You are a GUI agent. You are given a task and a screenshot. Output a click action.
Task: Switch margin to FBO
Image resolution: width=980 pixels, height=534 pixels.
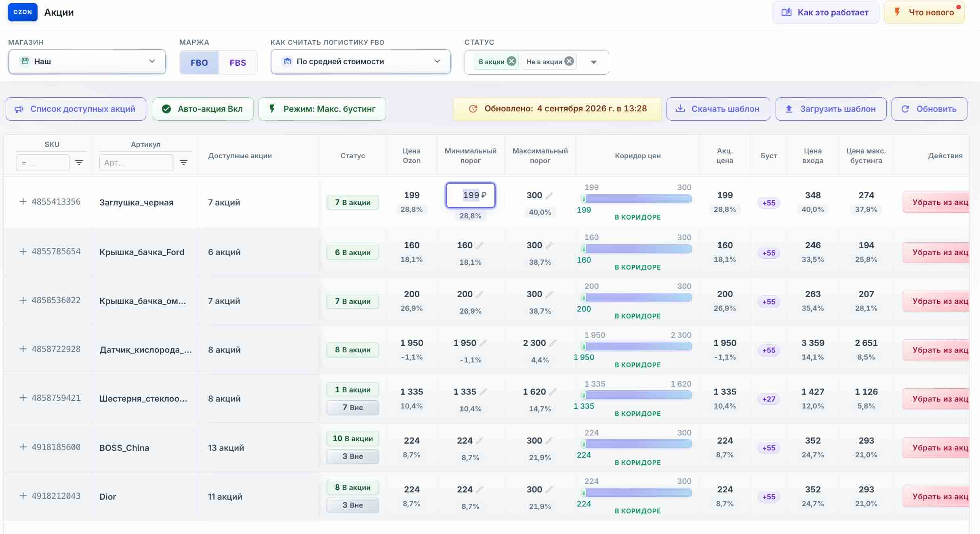199,63
